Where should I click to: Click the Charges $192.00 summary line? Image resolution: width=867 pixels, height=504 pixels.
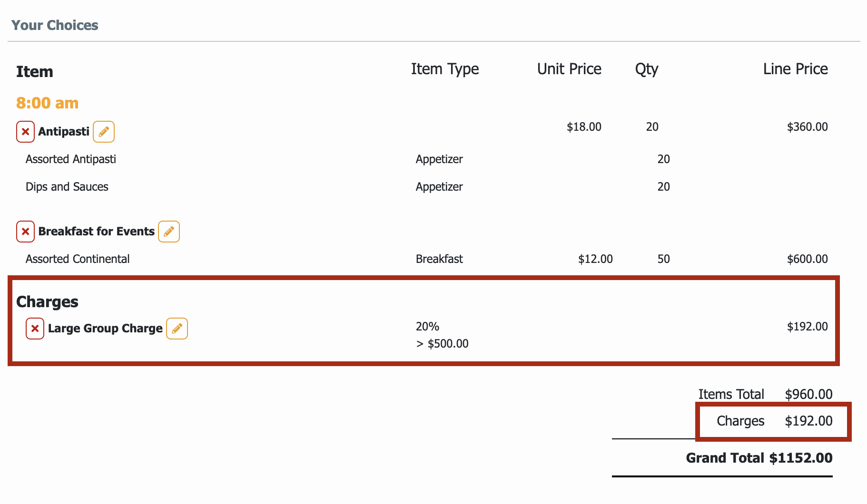pyautogui.click(x=774, y=421)
